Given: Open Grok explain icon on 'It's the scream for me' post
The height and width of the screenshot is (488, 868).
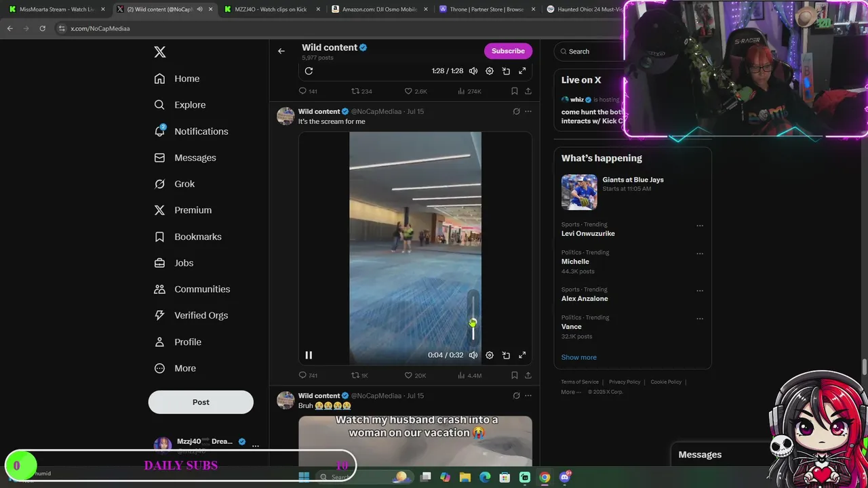Looking at the screenshot, I should pyautogui.click(x=516, y=111).
